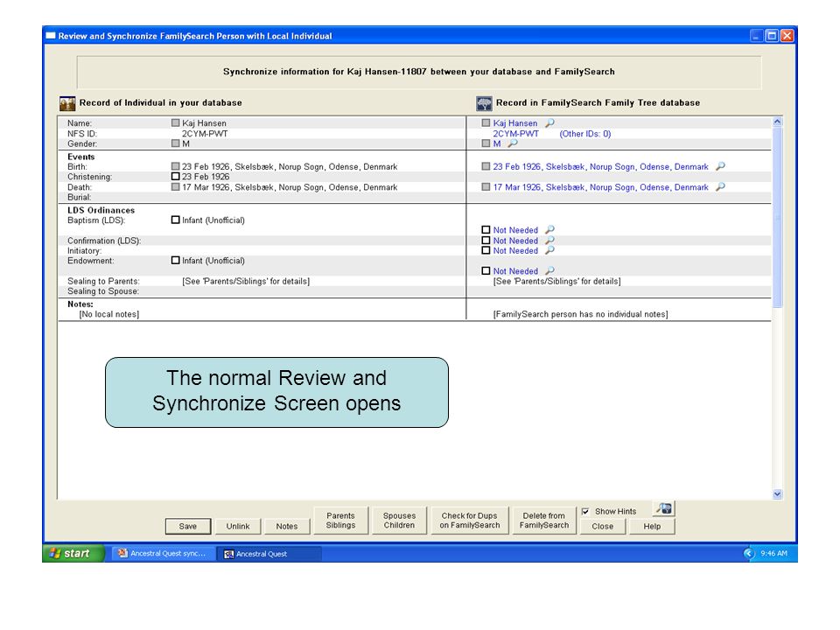Check the local Christening 23 Feb 1926 checkbox
The height and width of the screenshot is (630, 840).
click(x=175, y=176)
